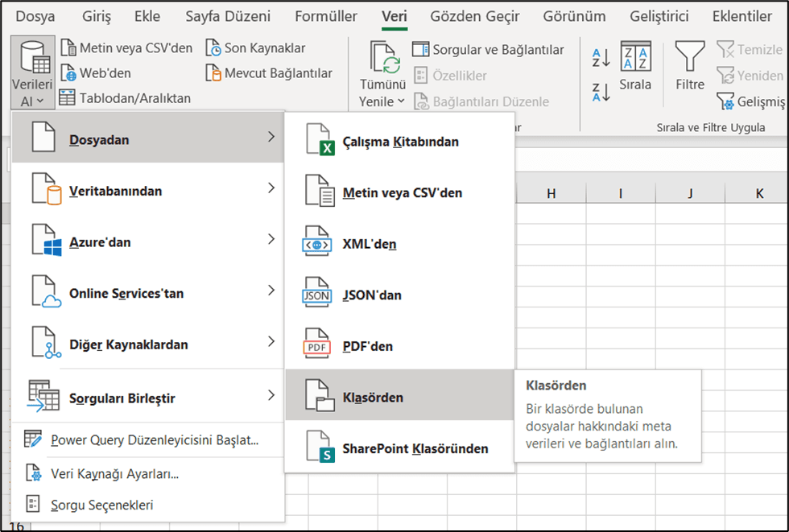Switch to the Geliştirici tab

(x=659, y=17)
